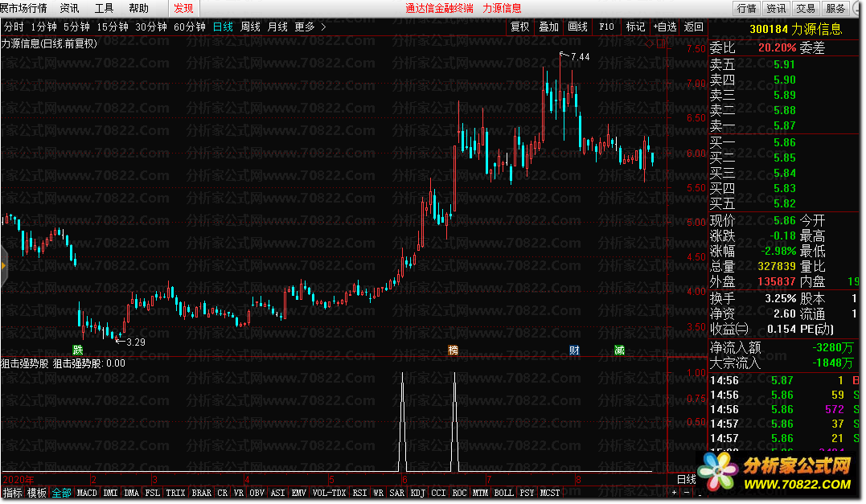Click the 复权 toolbar button
This screenshot has width=866, height=504.
[519, 27]
